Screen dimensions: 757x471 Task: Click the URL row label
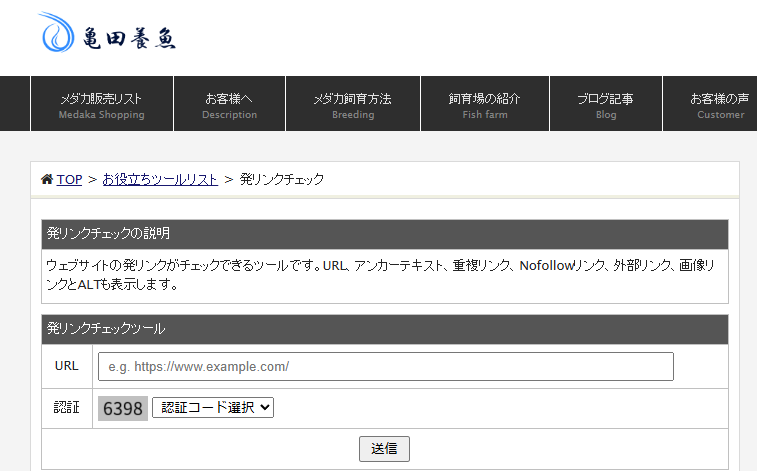click(66, 366)
